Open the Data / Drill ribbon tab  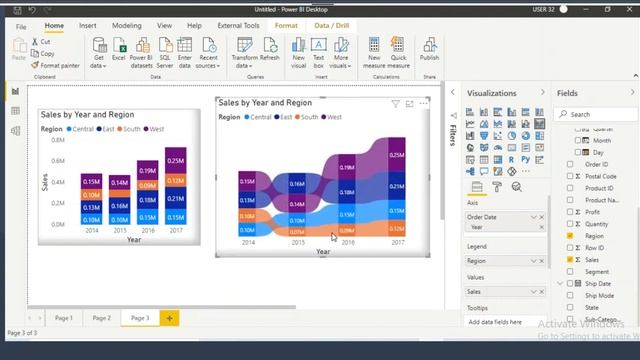[331, 25]
